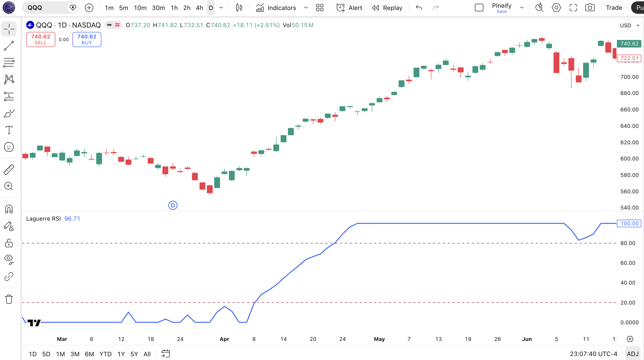644x360 pixels.
Task: Select the 2h timeframe
Action: tap(187, 8)
